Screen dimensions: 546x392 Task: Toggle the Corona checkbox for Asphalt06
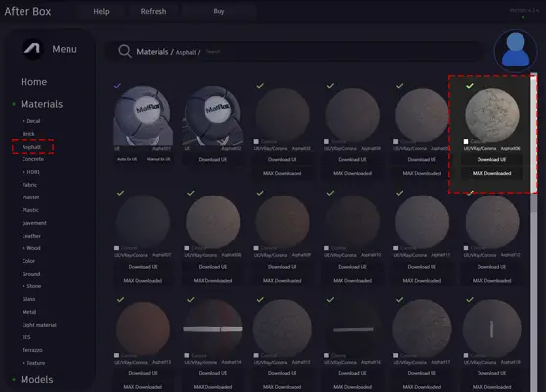point(466,141)
